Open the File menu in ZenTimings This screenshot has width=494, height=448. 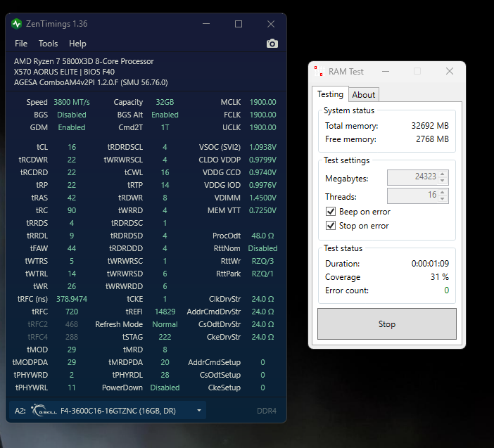[x=21, y=44]
